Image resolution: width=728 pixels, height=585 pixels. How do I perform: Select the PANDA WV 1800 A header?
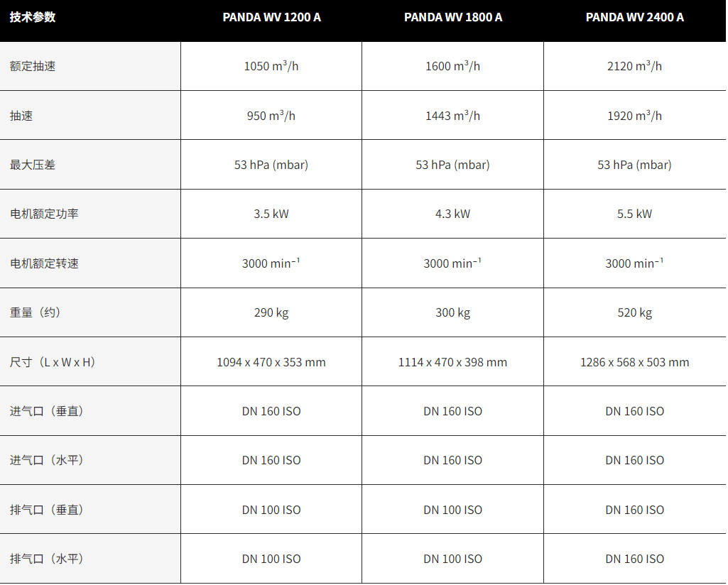point(453,17)
